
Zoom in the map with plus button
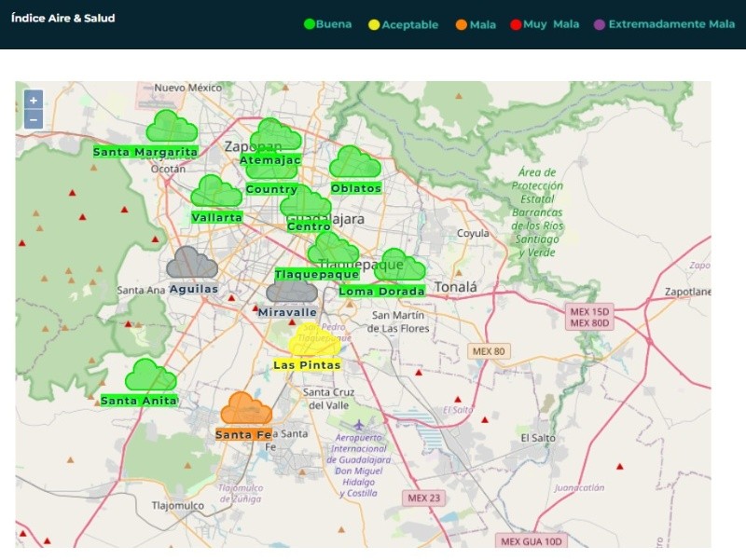(34, 101)
